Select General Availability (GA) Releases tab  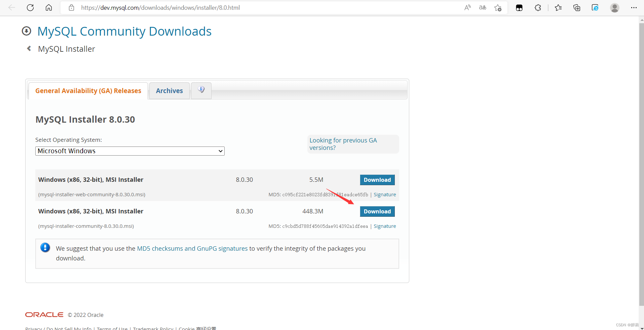(88, 91)
